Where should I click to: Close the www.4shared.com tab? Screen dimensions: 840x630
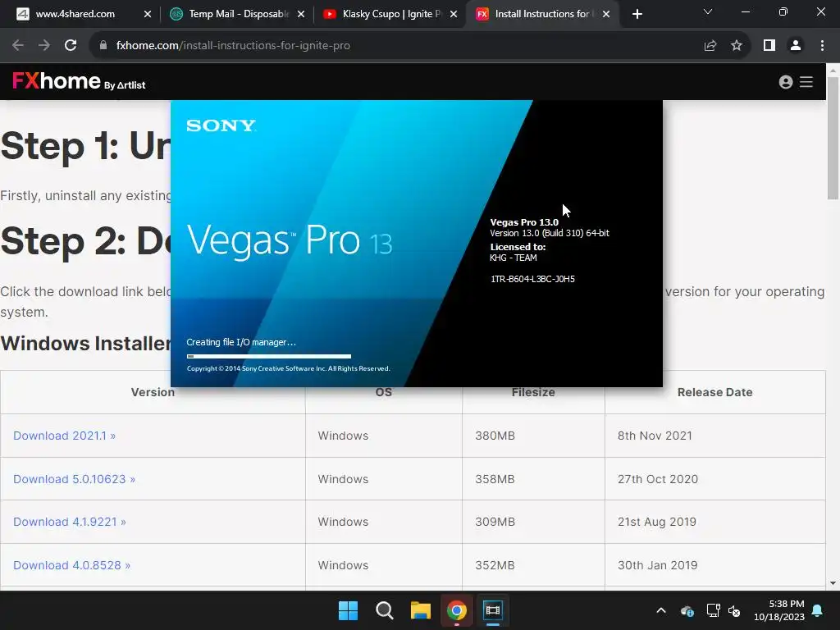148,15
